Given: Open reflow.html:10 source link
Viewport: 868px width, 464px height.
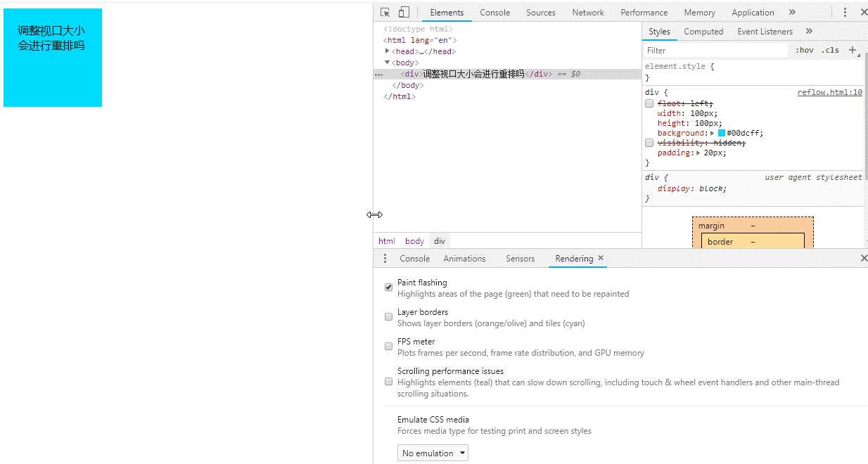Looking at the screenshot, I should coord(830,92).
